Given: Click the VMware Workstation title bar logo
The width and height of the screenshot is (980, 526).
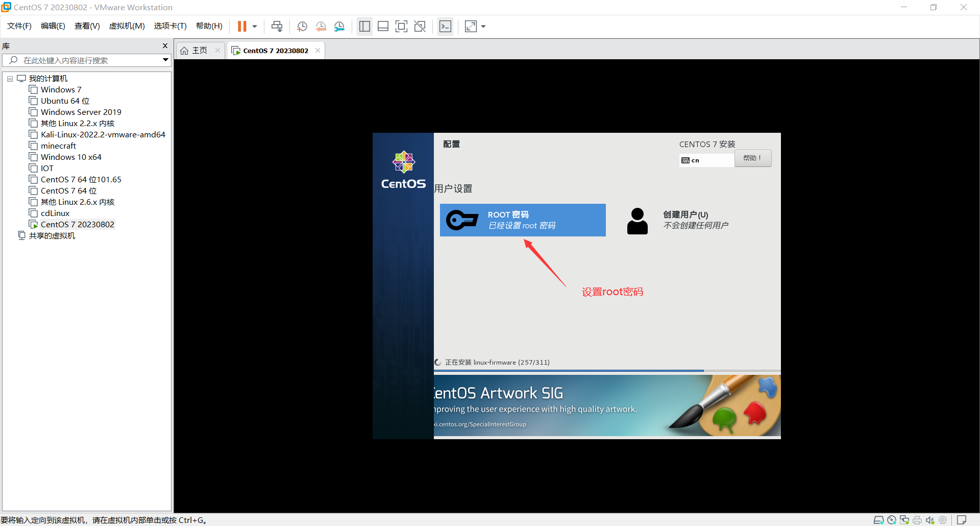Looking at the screenshot, I should click(6, 7).
